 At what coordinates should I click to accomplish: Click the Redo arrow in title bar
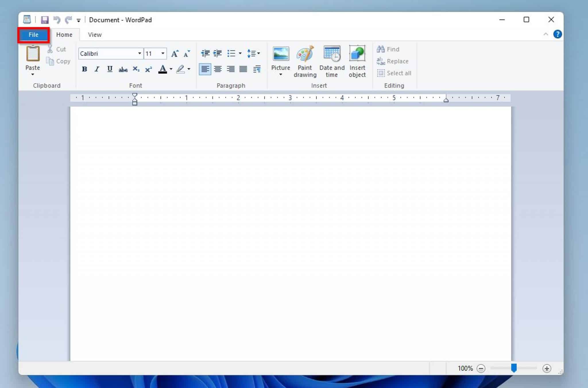pos(68,20)
